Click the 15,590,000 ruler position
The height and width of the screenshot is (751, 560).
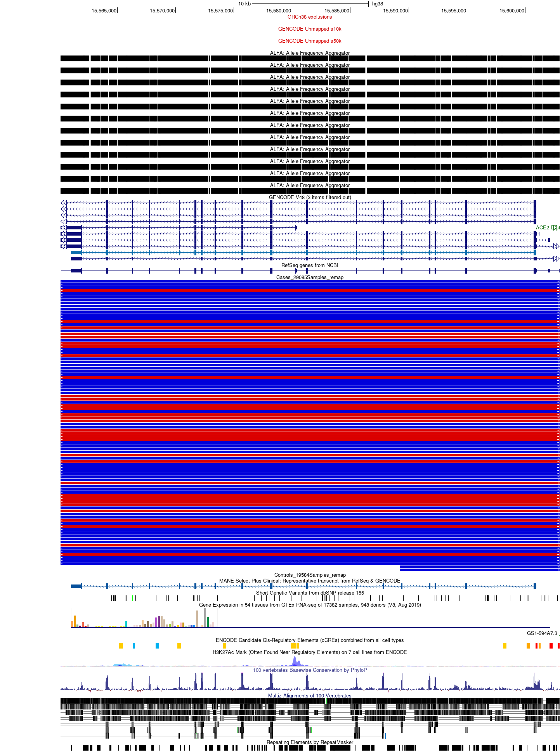395,11
